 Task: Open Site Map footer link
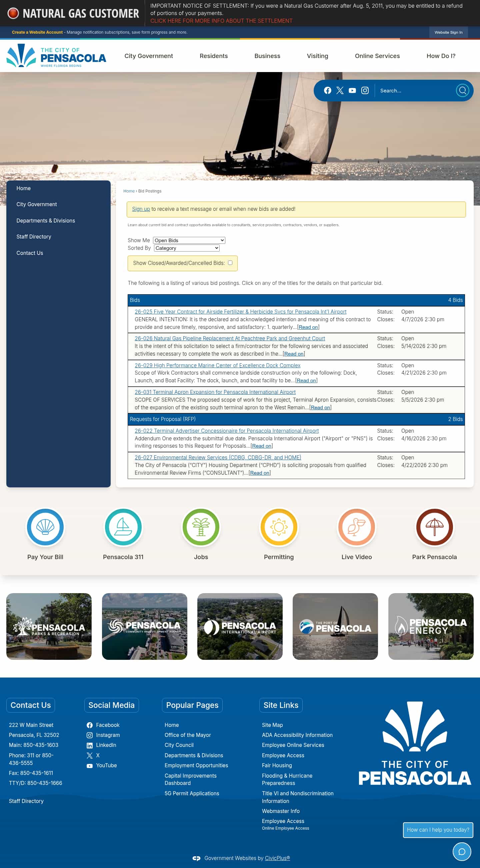[x=272, y=725]
